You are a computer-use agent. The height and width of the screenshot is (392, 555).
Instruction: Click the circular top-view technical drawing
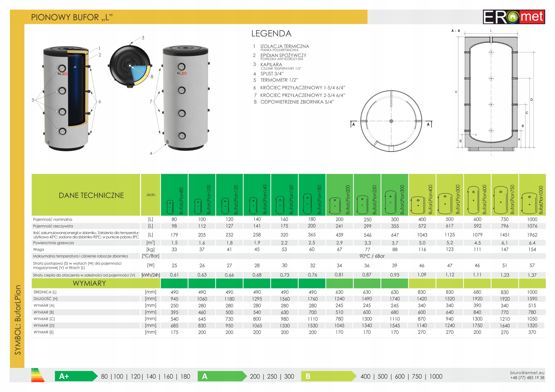coord(391,121)
